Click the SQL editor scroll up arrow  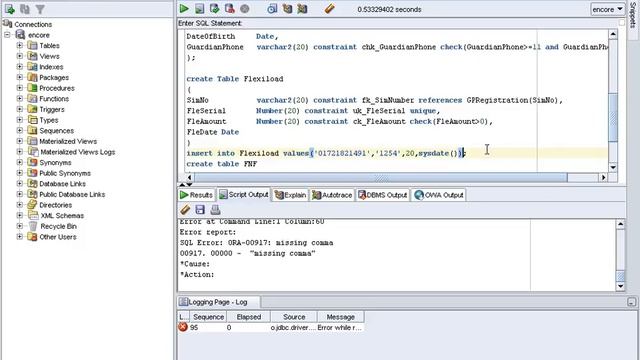613,35
